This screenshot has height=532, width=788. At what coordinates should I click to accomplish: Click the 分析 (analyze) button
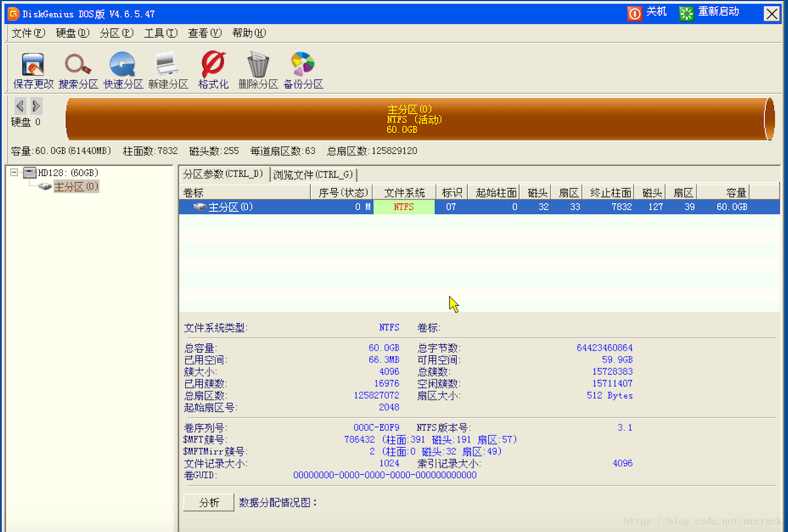tap(209, 503)
